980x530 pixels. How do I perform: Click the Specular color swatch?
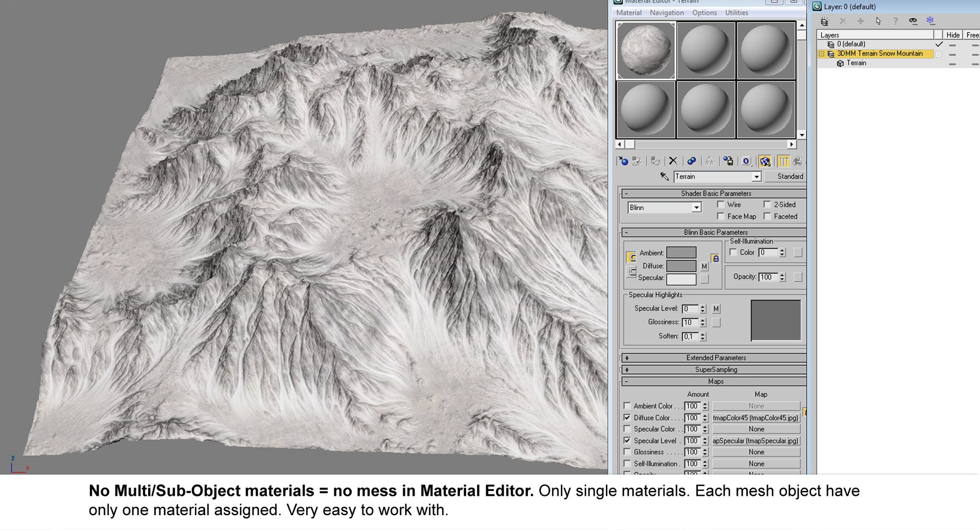click(681, 279)
